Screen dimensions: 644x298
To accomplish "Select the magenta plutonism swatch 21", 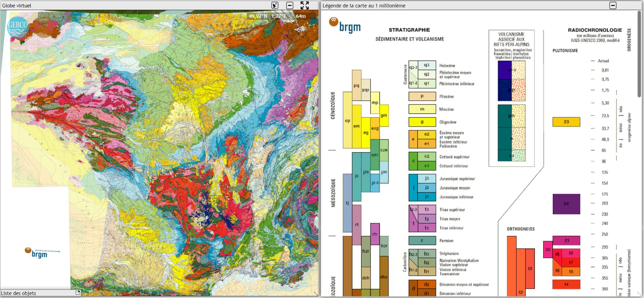I will click(567, 240).
